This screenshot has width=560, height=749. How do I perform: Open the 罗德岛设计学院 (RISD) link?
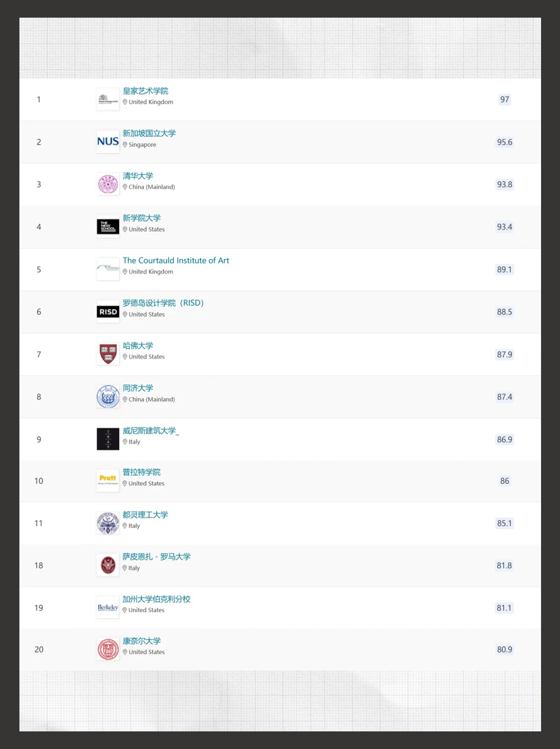point(163,303)
